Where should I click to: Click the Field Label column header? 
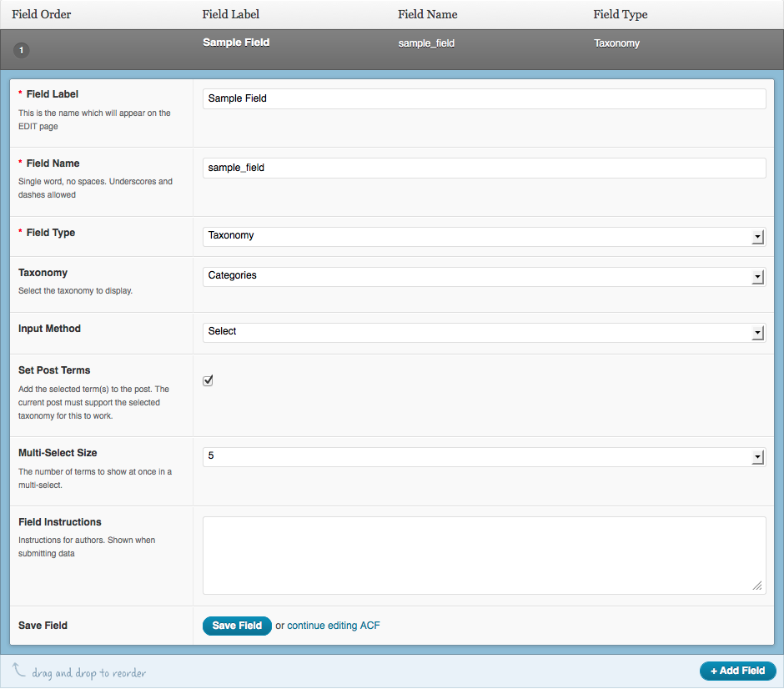(233, 14)
